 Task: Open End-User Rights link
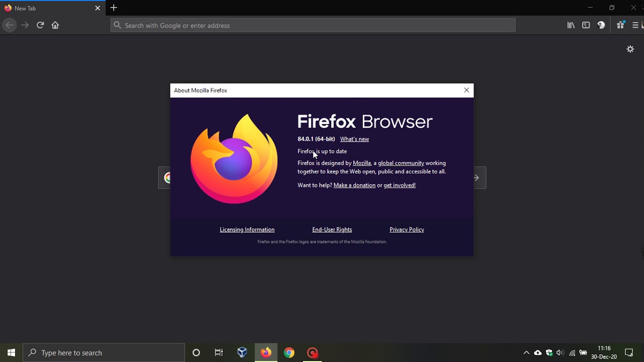tap(332, 229)
